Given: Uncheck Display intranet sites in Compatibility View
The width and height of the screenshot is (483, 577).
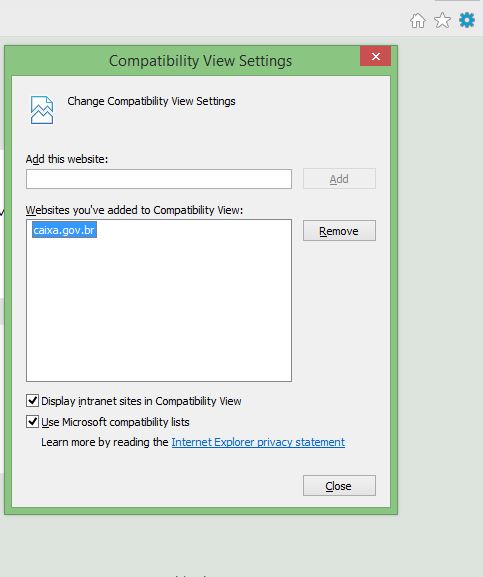Looking at the screenshot, I should pos(32,400).
